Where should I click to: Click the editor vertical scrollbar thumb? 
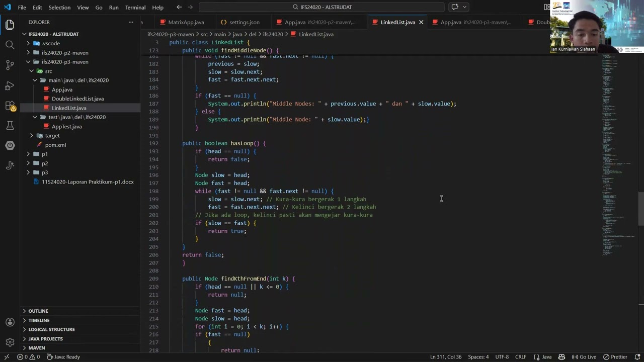(x=641, y=209)
